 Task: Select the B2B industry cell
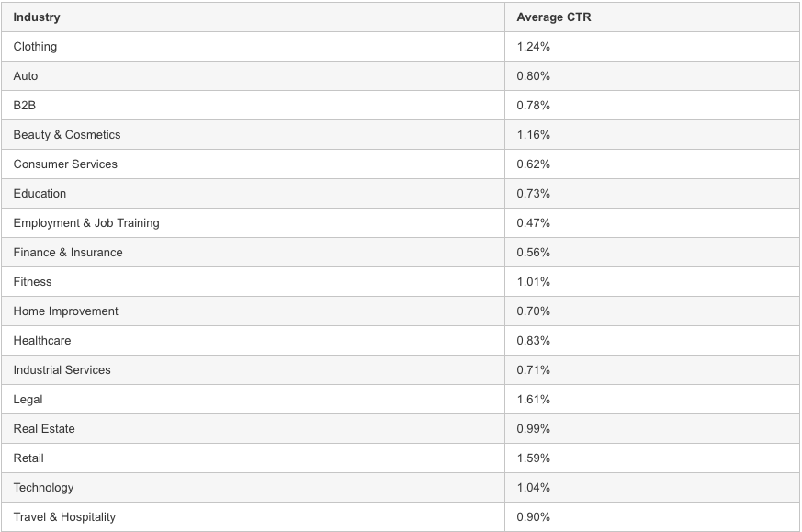(x=25, y=106)
